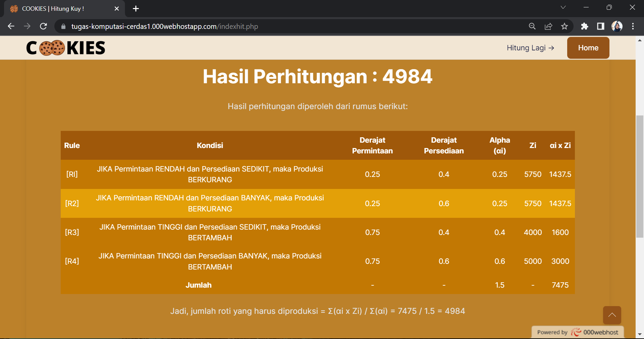Click the Rule column header
The image size is (644, 339).
tap(72, 145)
